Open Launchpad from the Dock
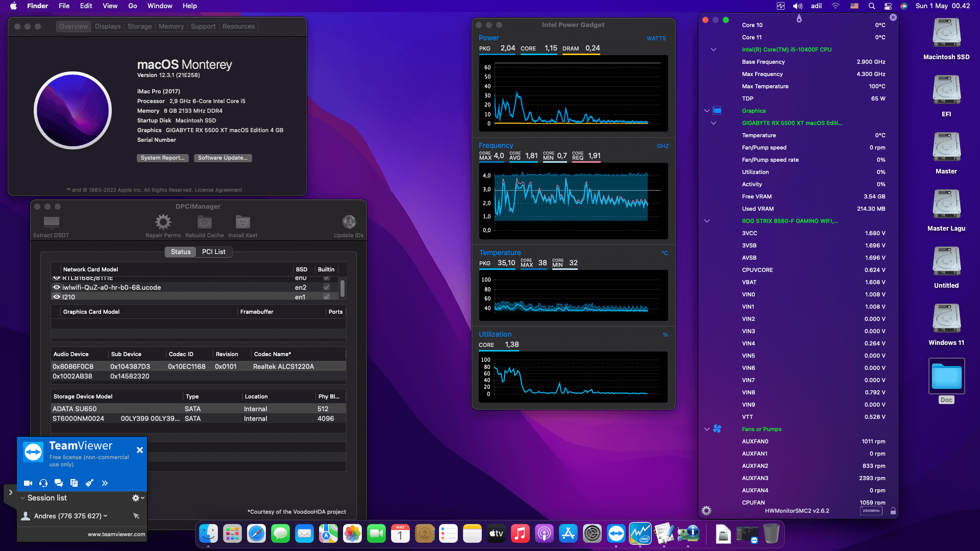The image size is (980, 551). pyautogui.click(x=232, y=534)
